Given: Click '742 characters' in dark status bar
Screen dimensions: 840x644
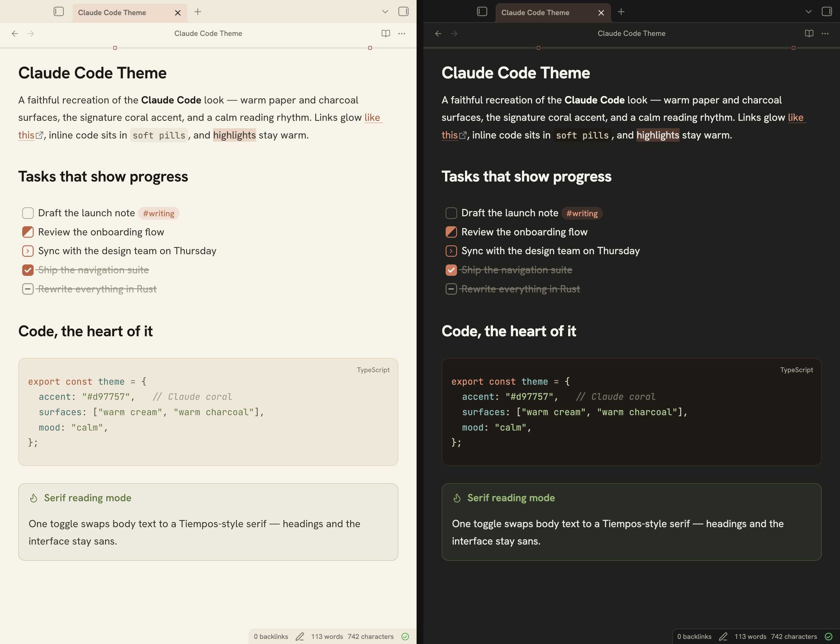Looking at the screenshot, I should (794, 637).
